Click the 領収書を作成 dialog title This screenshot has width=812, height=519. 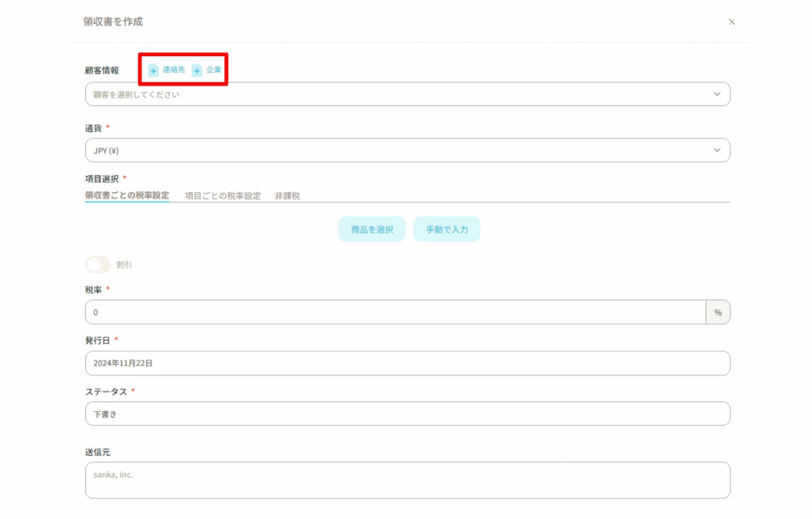(x=113, y=22)
